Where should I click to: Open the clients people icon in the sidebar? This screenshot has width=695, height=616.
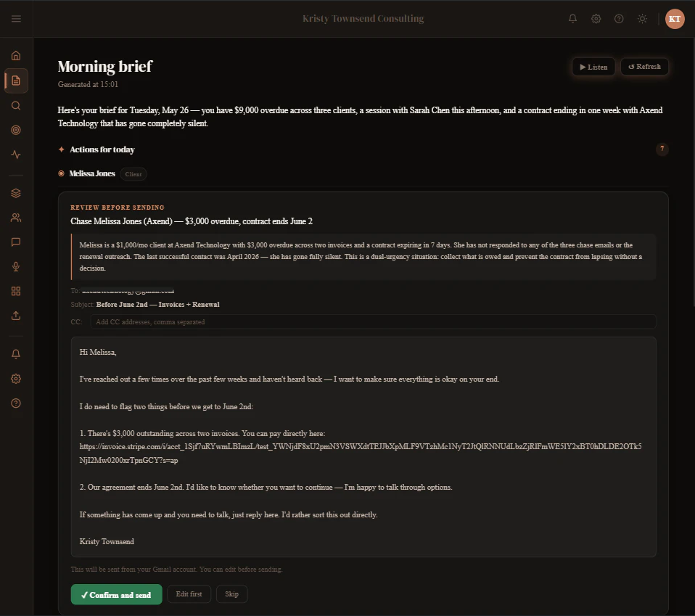click(16, 218)
